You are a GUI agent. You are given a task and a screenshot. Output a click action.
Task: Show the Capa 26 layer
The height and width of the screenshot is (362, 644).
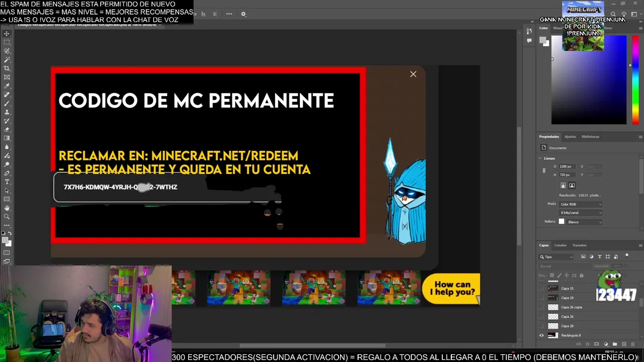541,316
